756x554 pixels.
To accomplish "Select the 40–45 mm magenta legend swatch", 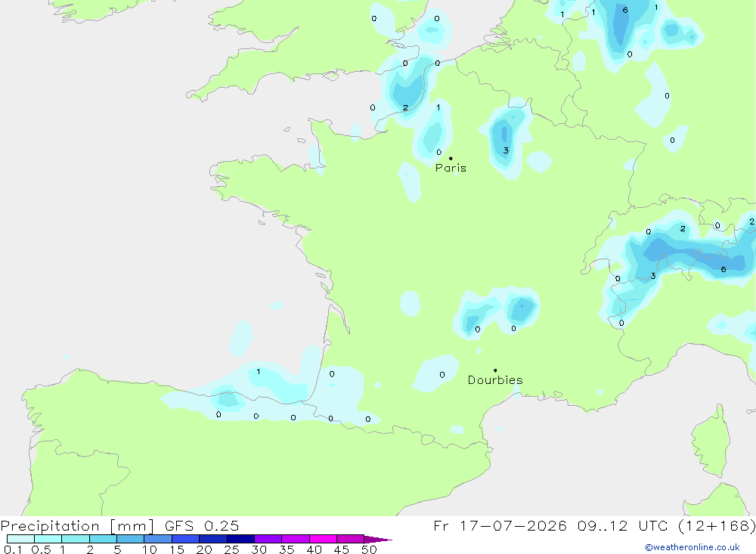I will pyautogui.click(x=323, y=539).
